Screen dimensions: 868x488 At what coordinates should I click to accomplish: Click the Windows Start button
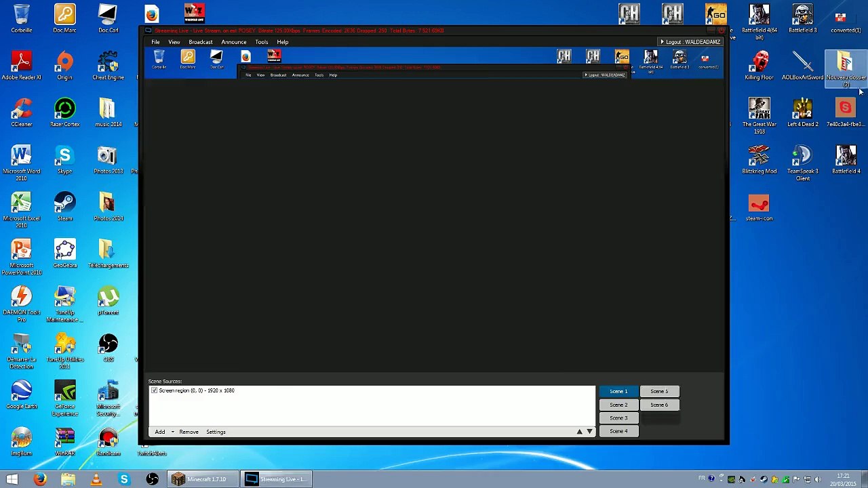click(x=12, y=479)
